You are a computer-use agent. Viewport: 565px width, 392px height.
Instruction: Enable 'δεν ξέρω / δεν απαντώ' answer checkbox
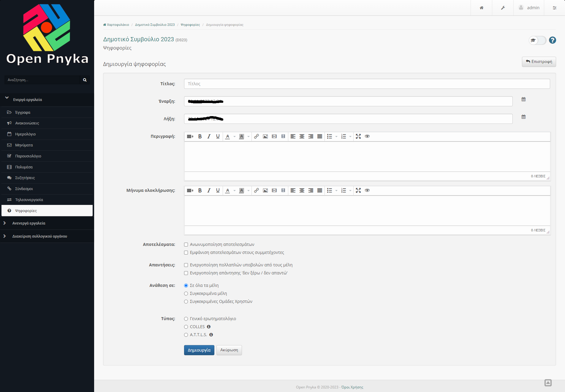coord(186,273)
